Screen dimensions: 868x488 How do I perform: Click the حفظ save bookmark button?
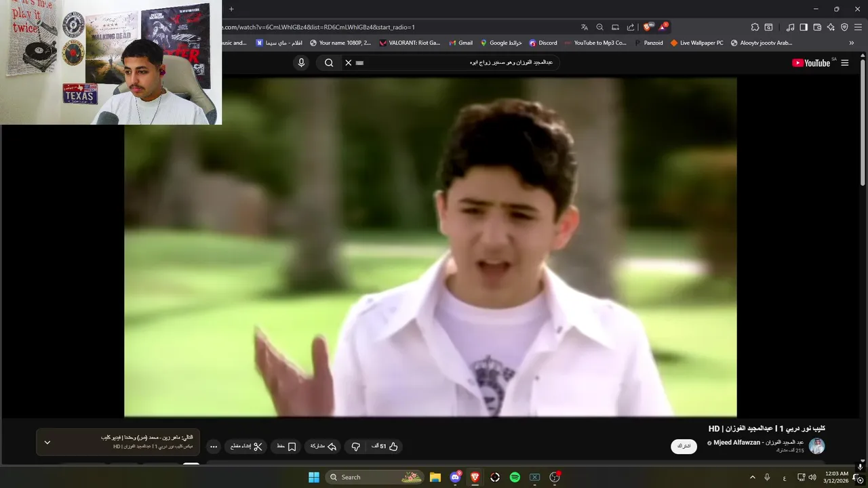tap(287, 447)
